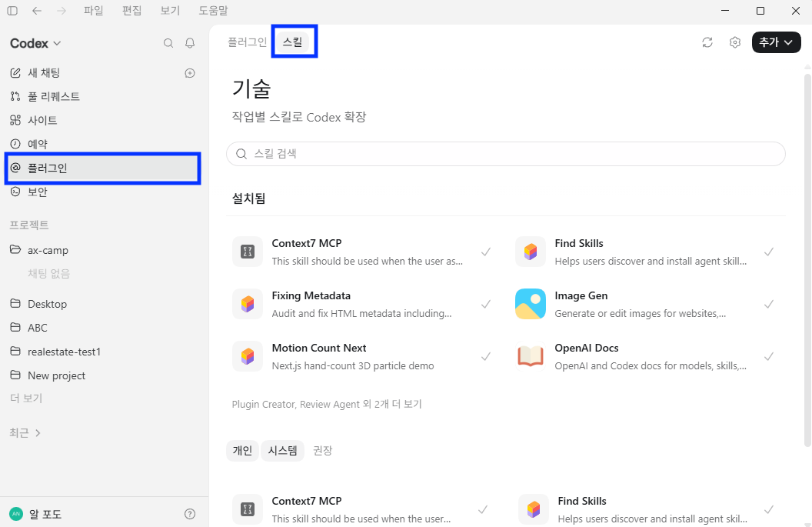Open Motion Count Next skill title
This screenshot has width=812, height=527.
tap(319, 349)
